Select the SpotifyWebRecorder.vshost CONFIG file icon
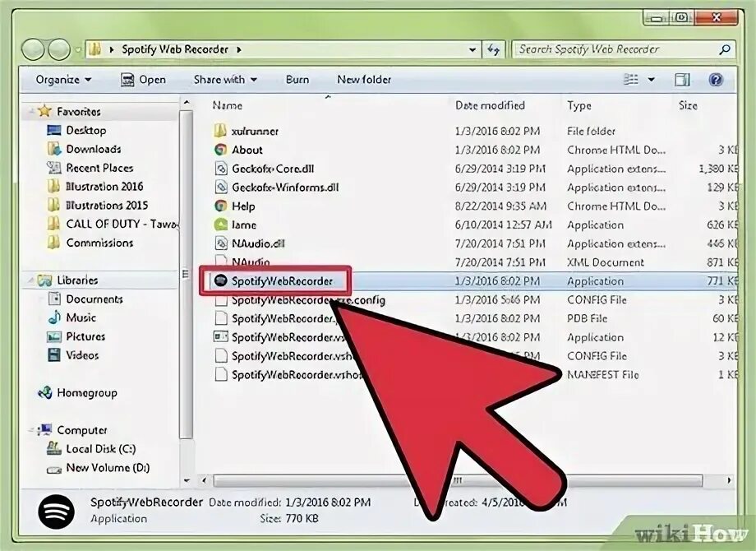This screenshot has width=756, height=551. click(220, 356)
